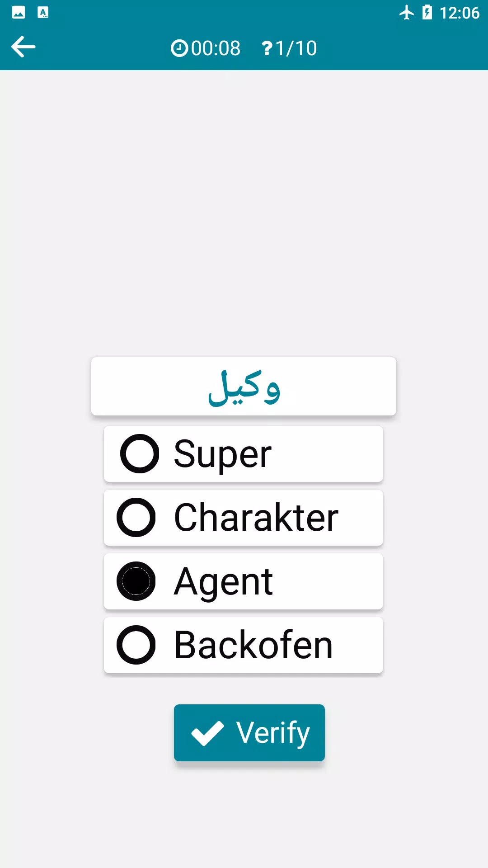Choose the Backofen answer label
The width and height of the screenshot is (488, 868).
pyautogui.click(x=253, y=645)
